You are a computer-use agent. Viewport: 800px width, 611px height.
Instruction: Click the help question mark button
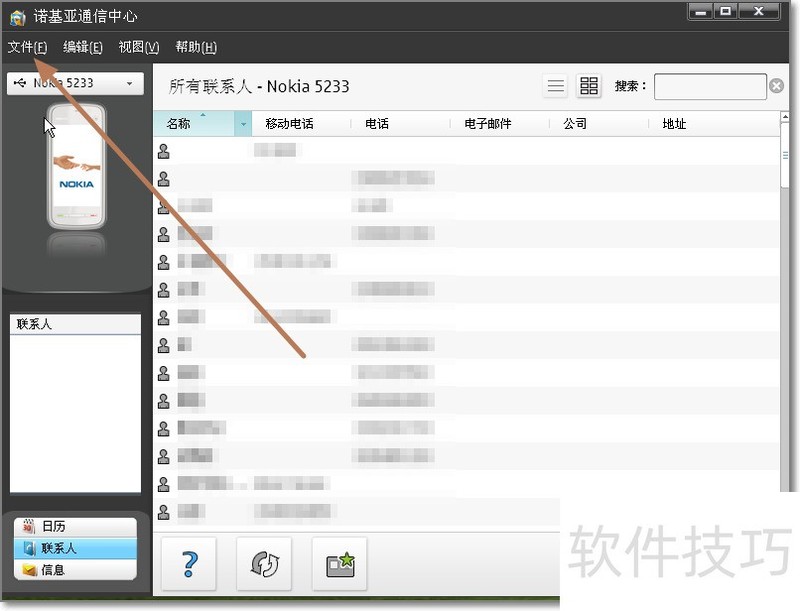click(189, 564)
